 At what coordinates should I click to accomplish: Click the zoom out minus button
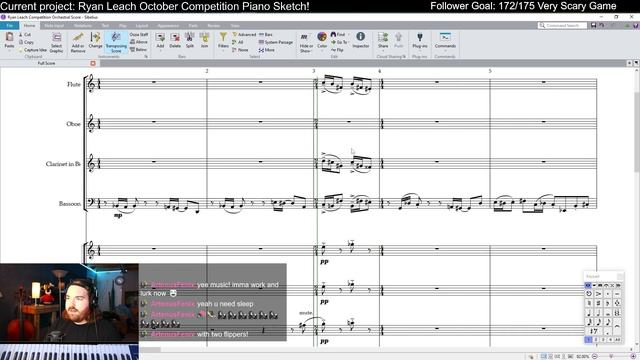[595, 356]
